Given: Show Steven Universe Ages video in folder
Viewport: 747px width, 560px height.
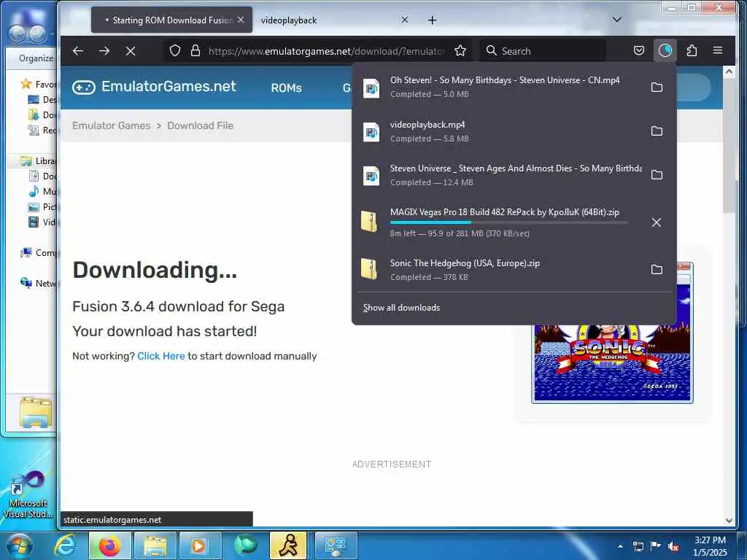Looking at the screenshot, I should pos(657,175).
